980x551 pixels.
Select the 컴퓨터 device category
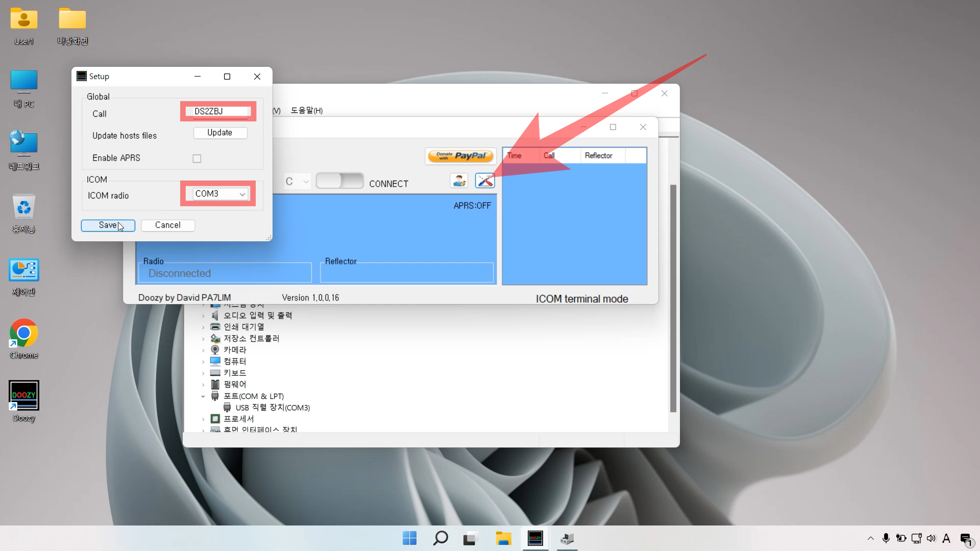[235, 361]
